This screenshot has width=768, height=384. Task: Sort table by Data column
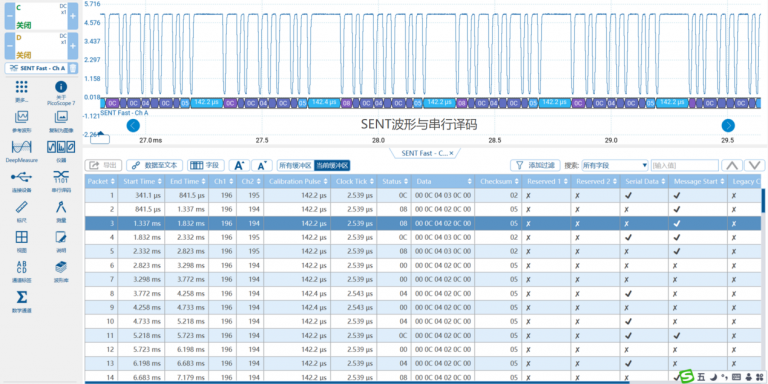click(x=443, y=181)
